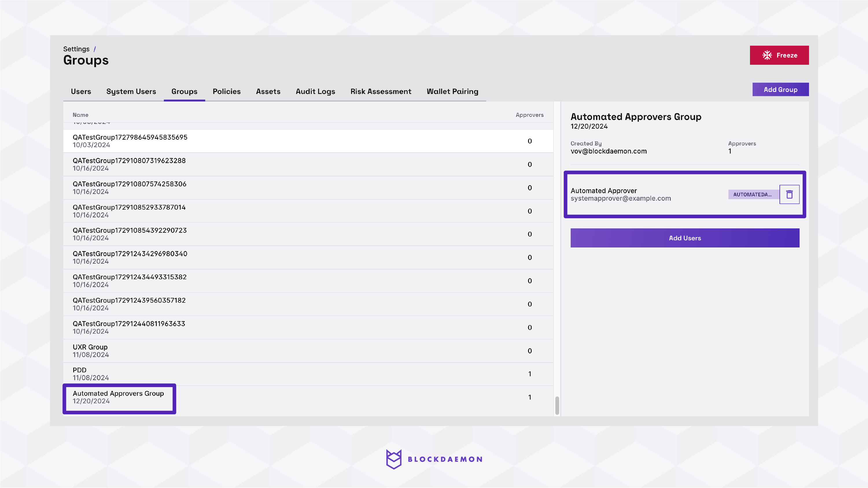The width and height of the screenshot is (868, 488).
Task: Open the Policies tab
Action: (x=226, y=91)
